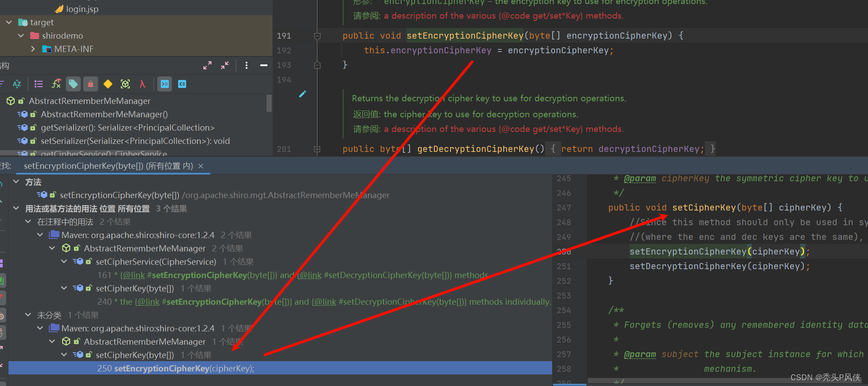Collapse the 方法 node
The height and width of the screenshot is (386, 868).
pyautogui.click(x=16, y=182)
